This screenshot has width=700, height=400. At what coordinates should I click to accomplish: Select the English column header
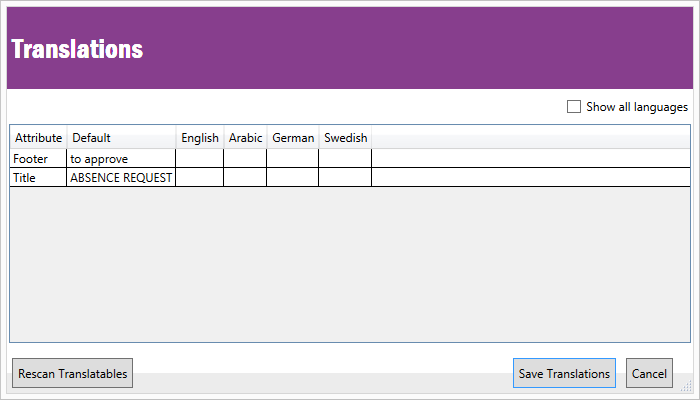pyautogui.click(x=200, y=138)
